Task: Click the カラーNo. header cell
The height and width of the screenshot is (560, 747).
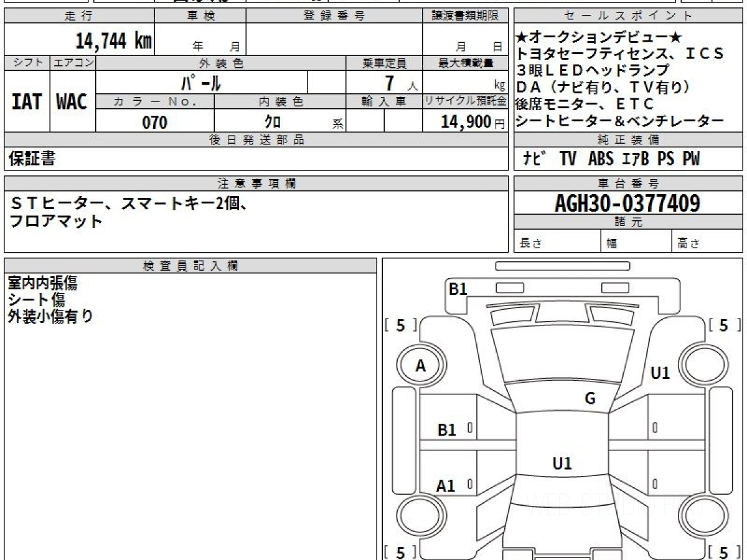Action: 155,101
